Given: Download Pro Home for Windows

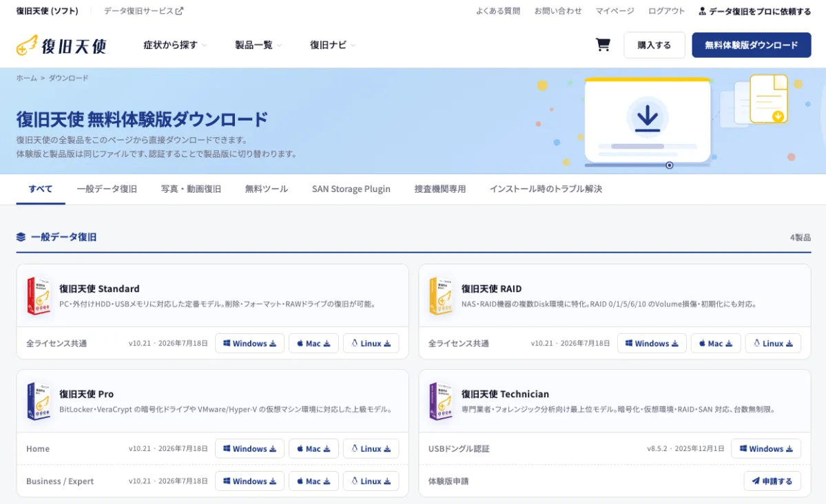Looking at the screenshot, I should [249, 449].
